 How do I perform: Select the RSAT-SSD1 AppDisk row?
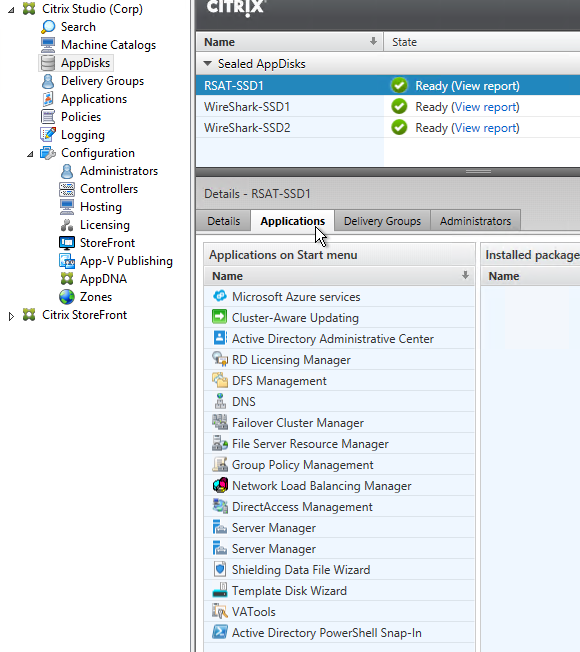pyautogui.click(x=388, y=86)
